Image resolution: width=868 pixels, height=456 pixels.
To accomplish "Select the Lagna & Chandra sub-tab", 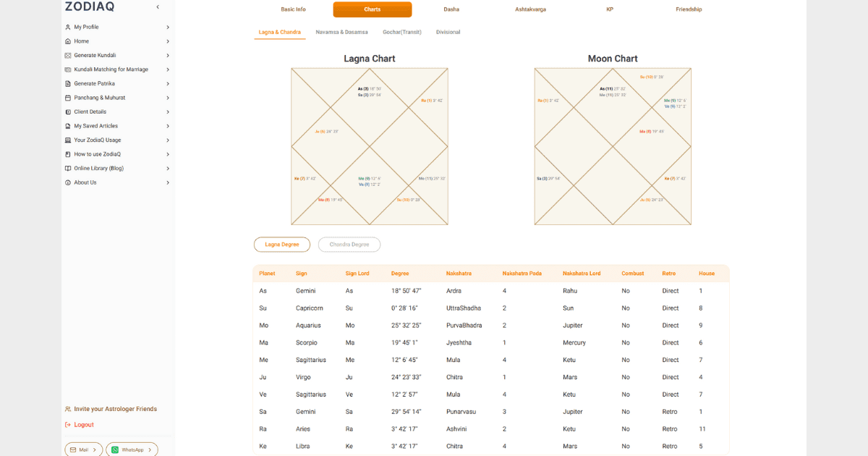I will point(280,32).
